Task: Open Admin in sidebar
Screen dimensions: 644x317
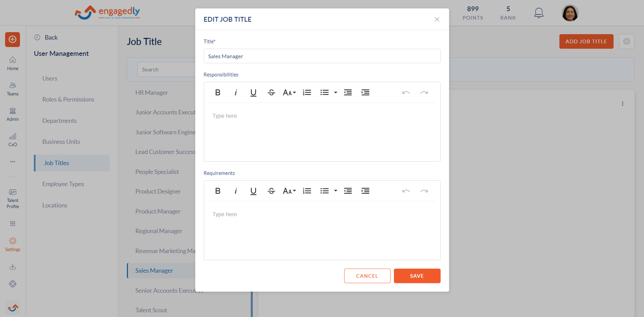Action: tap(13, 114)
